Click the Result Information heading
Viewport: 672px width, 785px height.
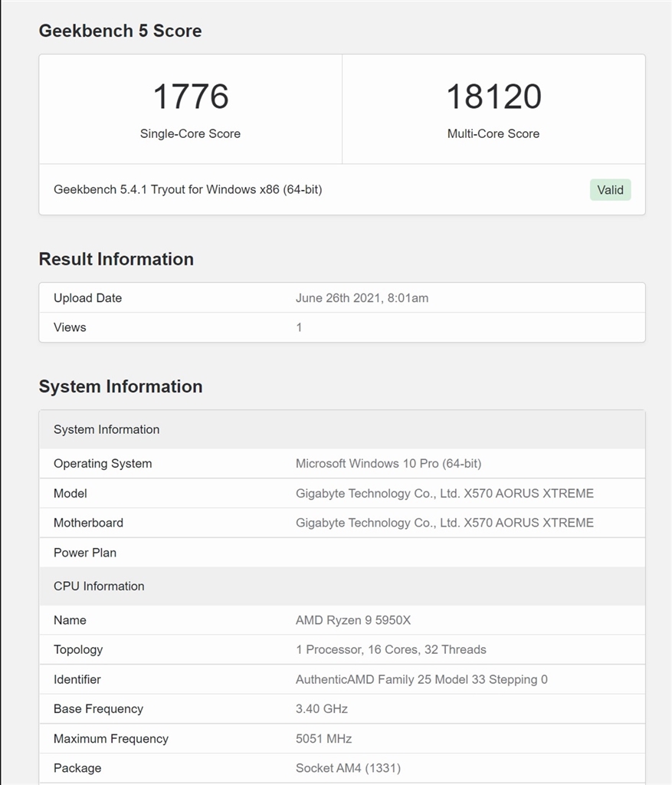point(116,259)
